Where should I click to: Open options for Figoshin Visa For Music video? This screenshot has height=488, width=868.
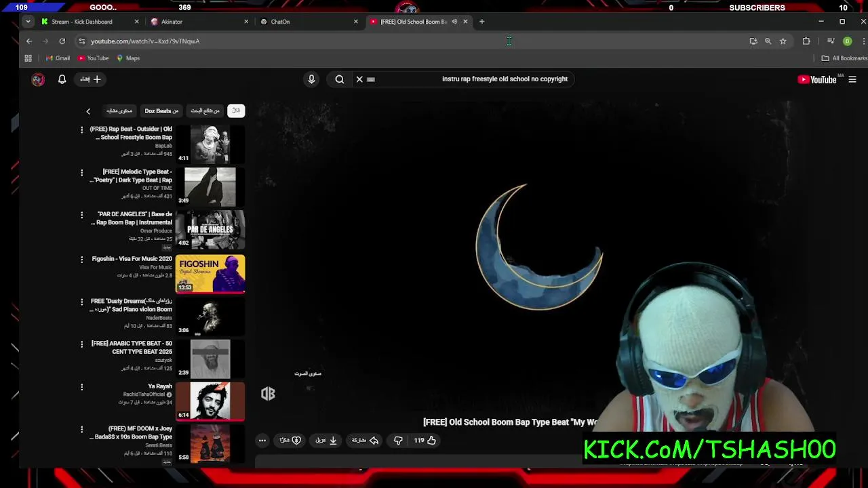82,259
